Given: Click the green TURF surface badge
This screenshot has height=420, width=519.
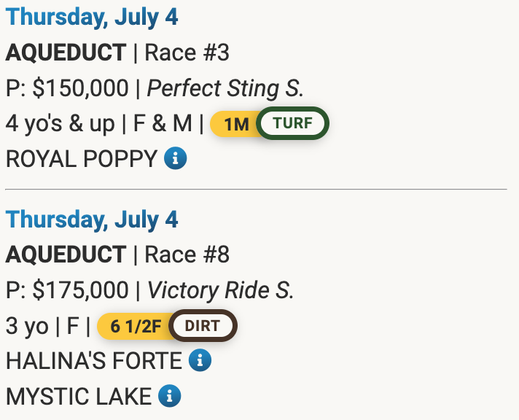Looking at the screenshot, I should point(293,123).
